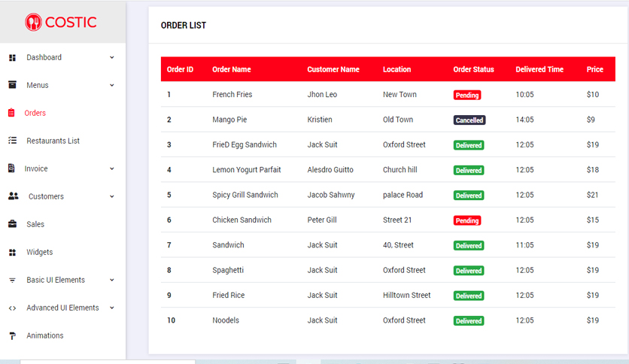The height and width of the screenshot is (364, 629).
Task: Click the Widgets squares icon
Action: tap(13, 252)
